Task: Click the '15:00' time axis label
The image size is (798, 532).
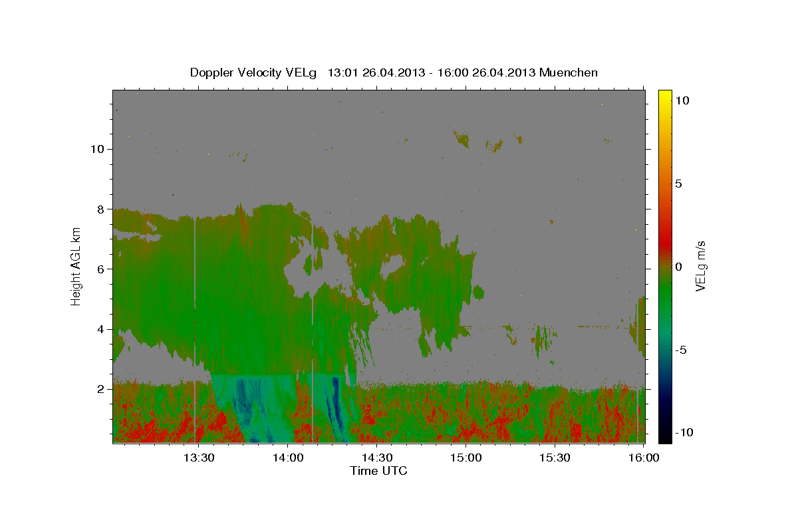Action: click(x=465, y=458)
